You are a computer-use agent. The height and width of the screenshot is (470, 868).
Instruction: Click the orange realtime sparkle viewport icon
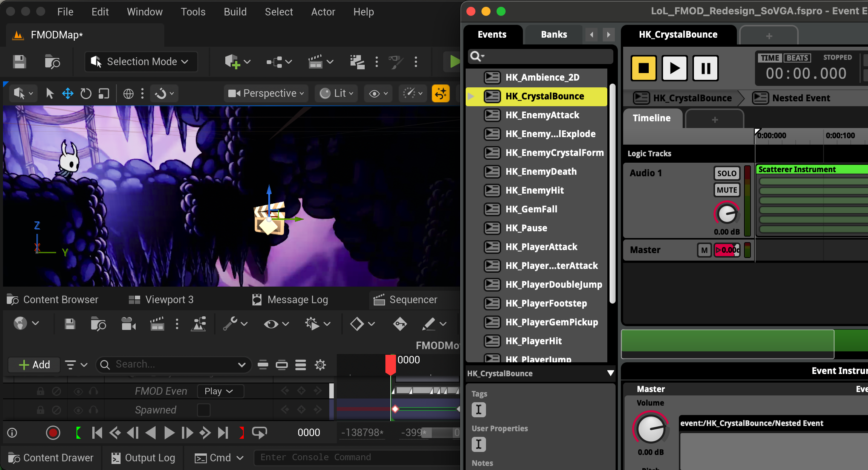(x=441, y=93)
